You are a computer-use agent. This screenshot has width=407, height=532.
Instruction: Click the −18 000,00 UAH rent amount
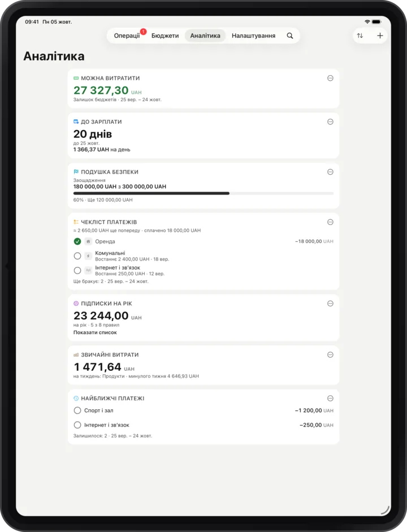(x=314, y=241)
